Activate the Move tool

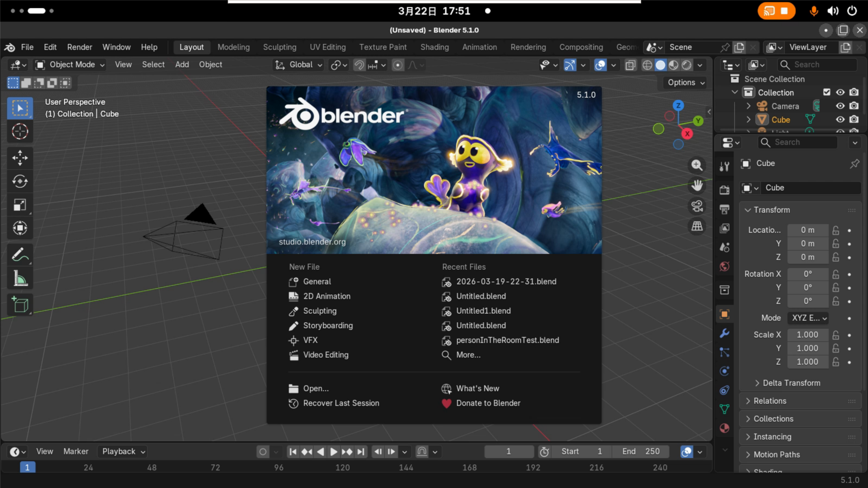[x=20, y=158]
